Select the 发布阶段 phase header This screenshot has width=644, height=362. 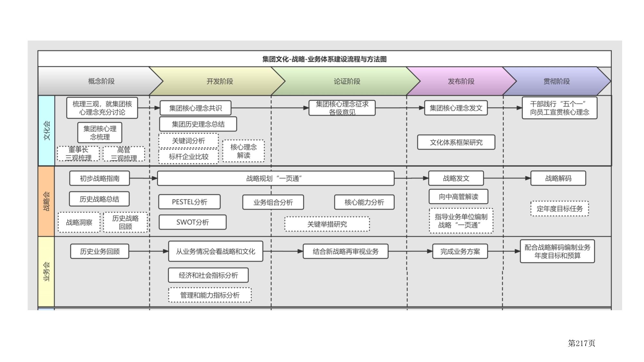point(461,81)
